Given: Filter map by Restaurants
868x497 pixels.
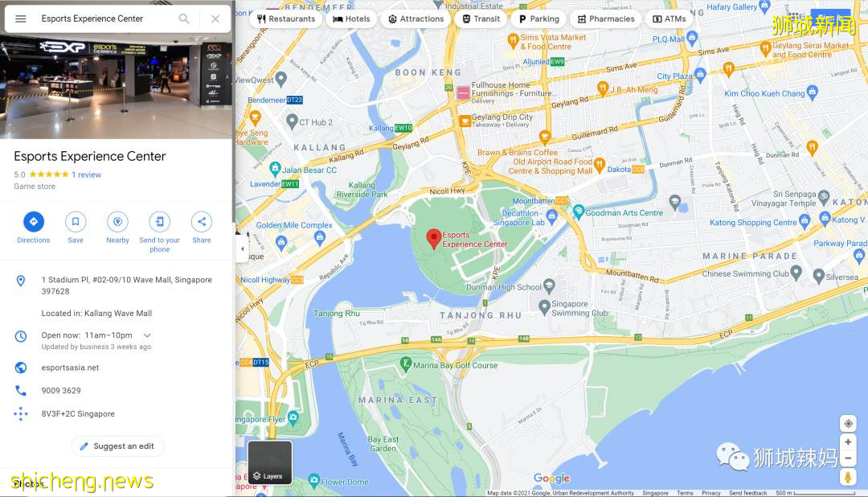Looking at the screenshot, I should pos(286,18).
